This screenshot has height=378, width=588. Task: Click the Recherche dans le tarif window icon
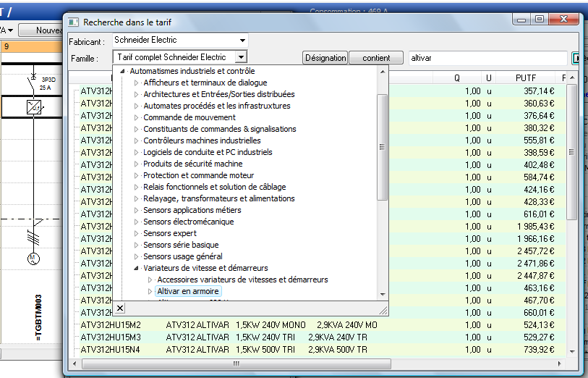tap(73, 22)
